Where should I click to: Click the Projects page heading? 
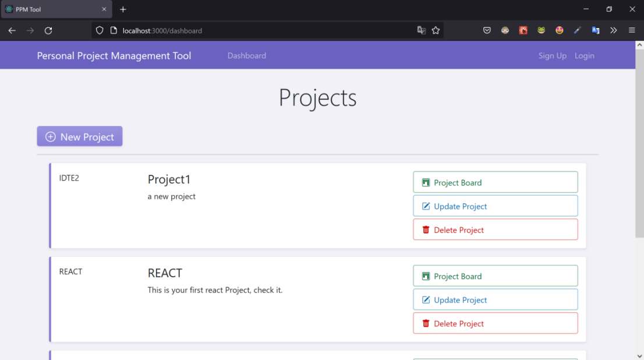[x=317, y=98]
